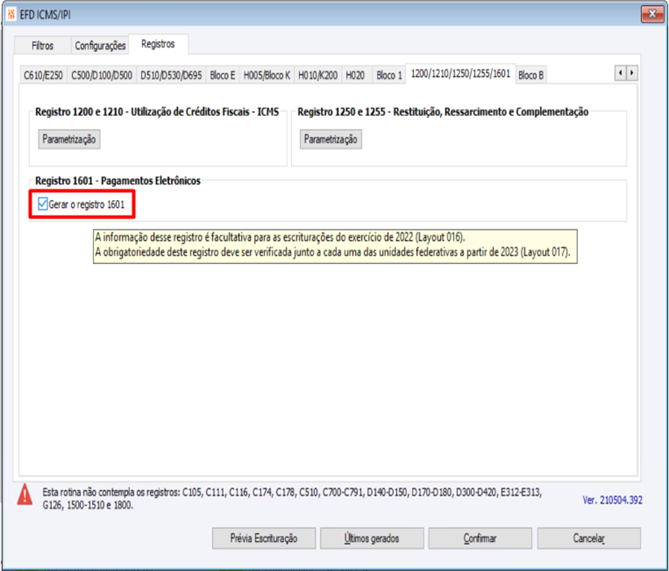The image size is (669, 571).
Task: Click the tab strip right arrow
Action: click(632, 73)
